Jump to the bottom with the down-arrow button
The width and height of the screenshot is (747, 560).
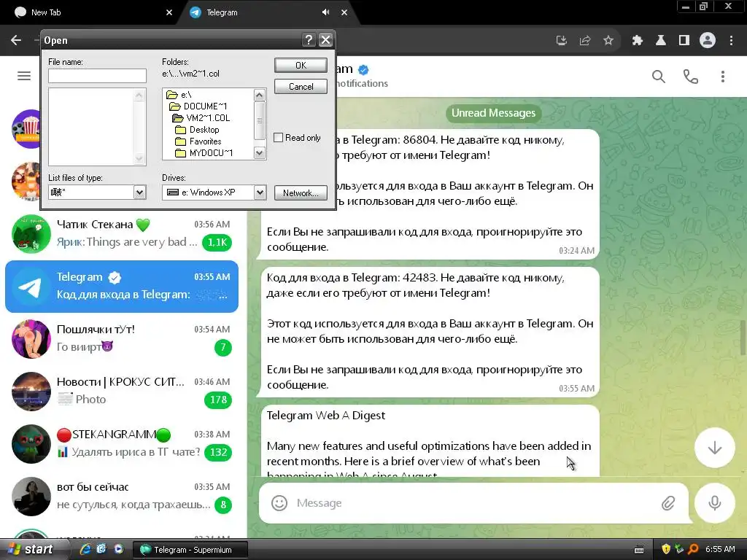point(715,448)
